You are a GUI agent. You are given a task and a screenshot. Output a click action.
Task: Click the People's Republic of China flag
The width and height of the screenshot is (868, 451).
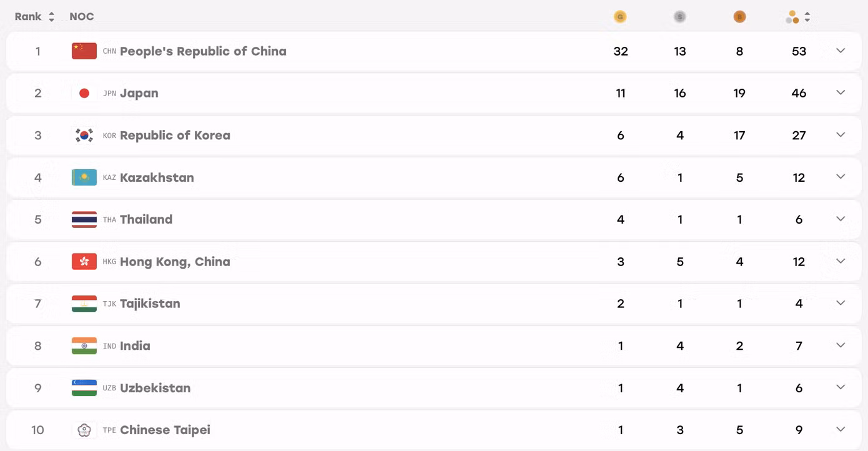[84, 51]
